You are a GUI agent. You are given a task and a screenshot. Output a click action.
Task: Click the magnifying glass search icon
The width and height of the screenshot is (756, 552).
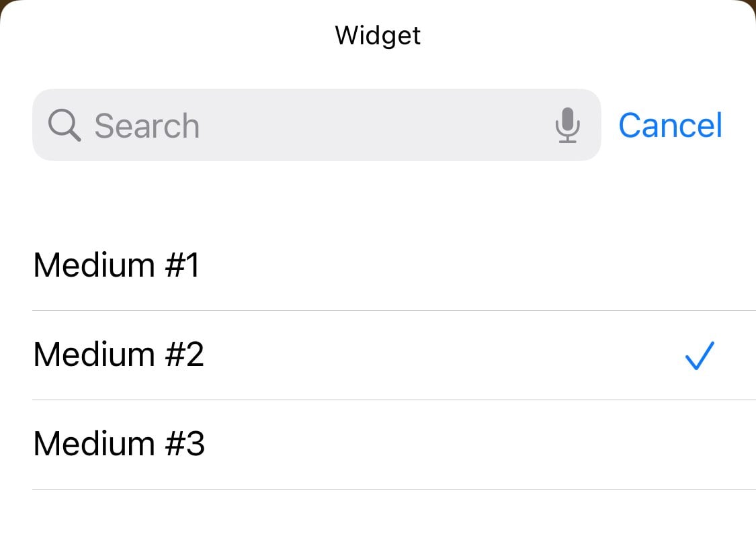pos(65,126)
